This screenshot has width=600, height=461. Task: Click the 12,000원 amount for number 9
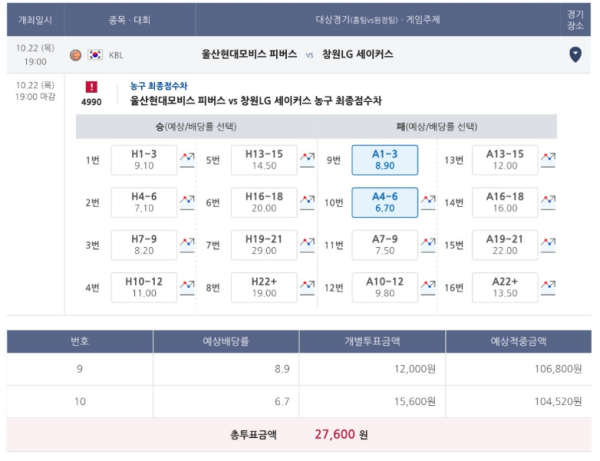click(x=415, y=369)
